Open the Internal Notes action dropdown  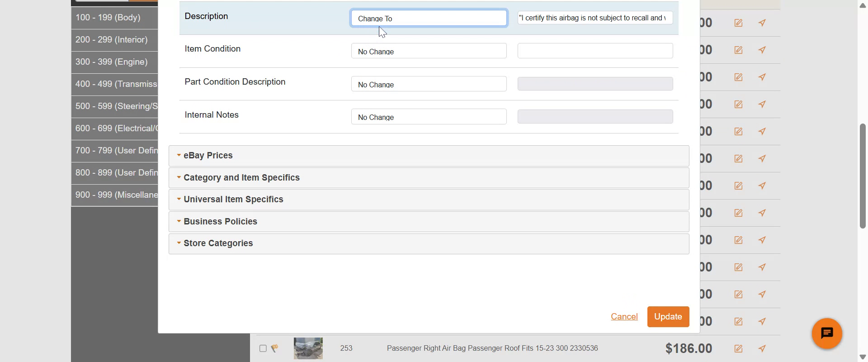tap(429, 117)
